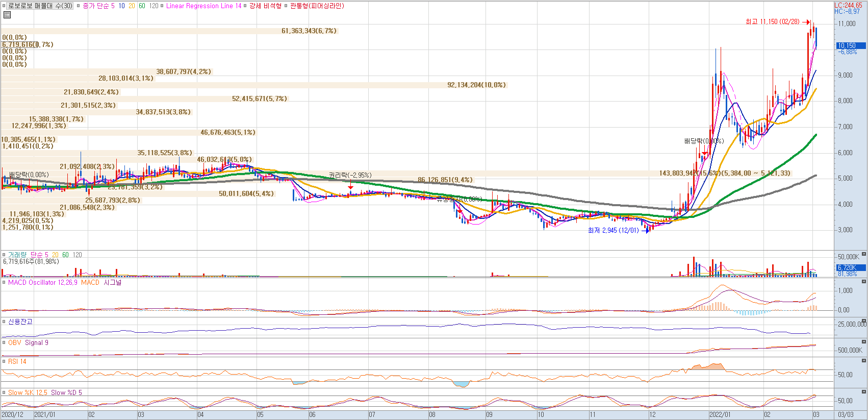The height and width of the screenshot is (420, 868).
Task: Click the 50,011,604(5.4%) volume profile label
Action: coord(246,193)
